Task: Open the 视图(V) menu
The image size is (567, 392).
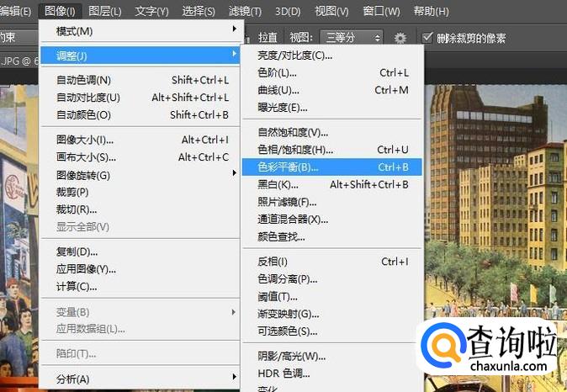Action: pos(331,11)
